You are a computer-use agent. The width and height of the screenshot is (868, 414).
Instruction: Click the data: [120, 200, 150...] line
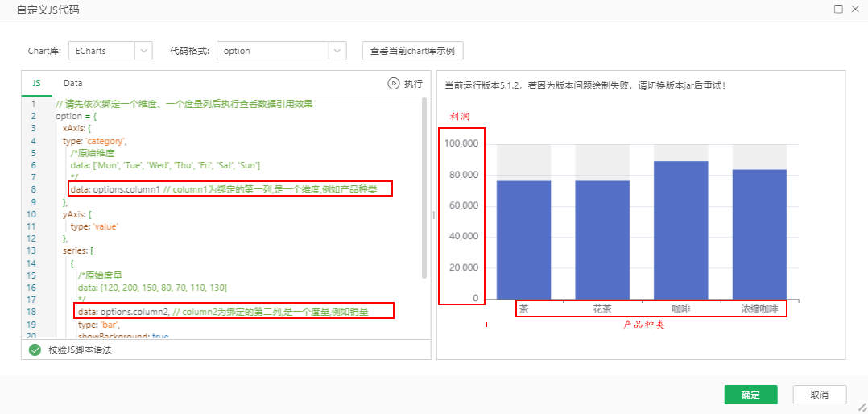152,287
